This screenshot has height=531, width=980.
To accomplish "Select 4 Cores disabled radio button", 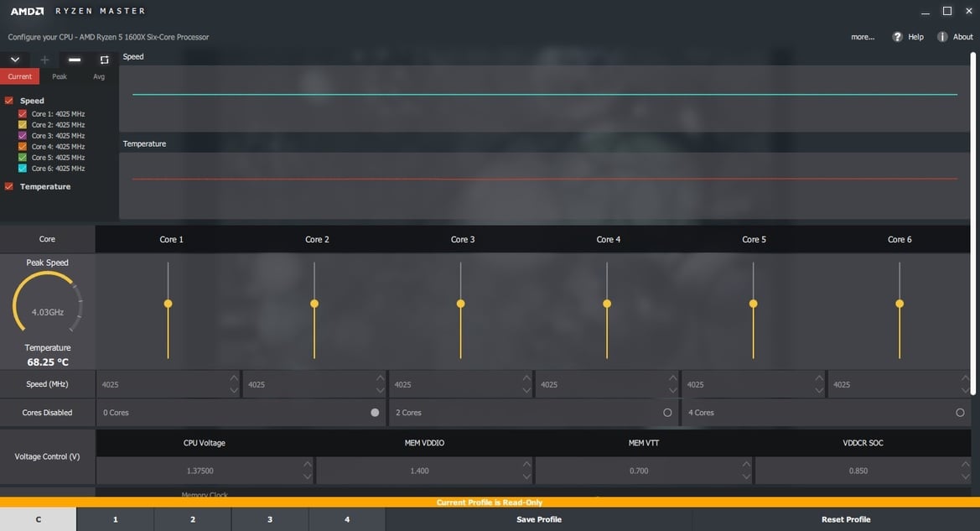I will click(x=960, y=412).
